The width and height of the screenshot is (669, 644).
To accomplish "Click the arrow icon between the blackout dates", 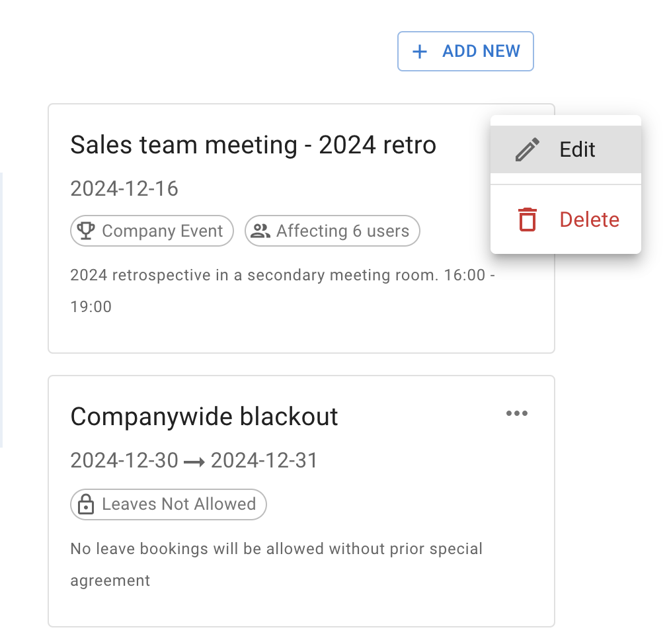I will 193,460.
